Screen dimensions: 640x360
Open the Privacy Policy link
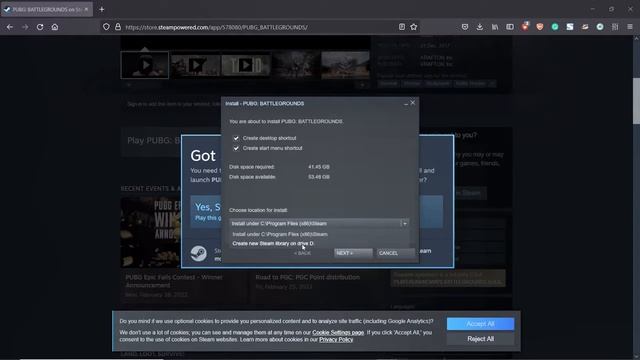(x=336, y=339)
